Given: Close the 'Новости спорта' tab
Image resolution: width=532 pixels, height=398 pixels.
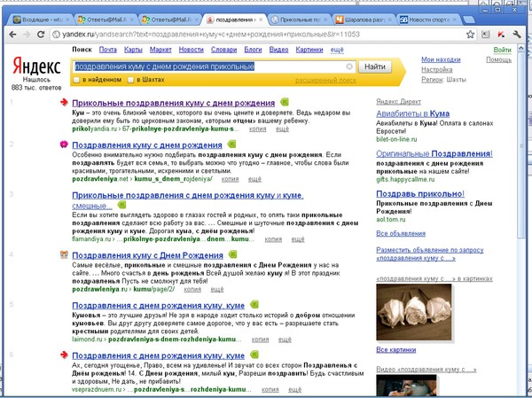Looking at the screenshot, I should point(454,20).
